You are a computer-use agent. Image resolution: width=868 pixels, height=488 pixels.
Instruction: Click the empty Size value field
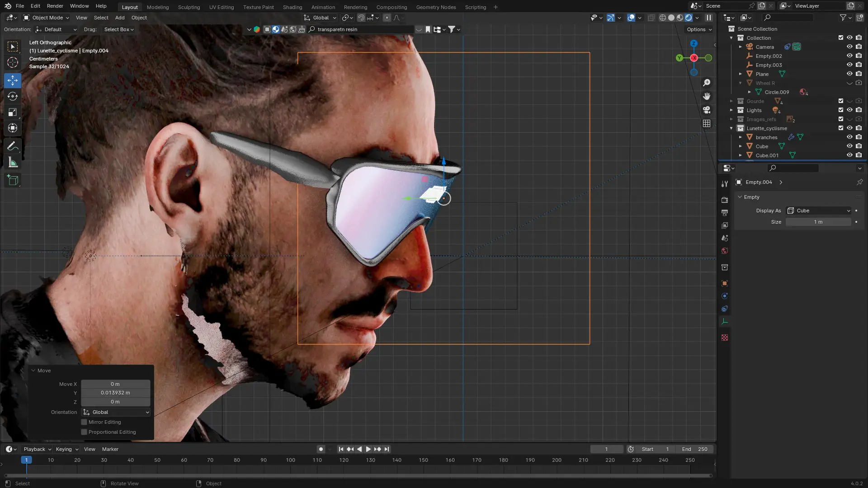tap(818, 222)
